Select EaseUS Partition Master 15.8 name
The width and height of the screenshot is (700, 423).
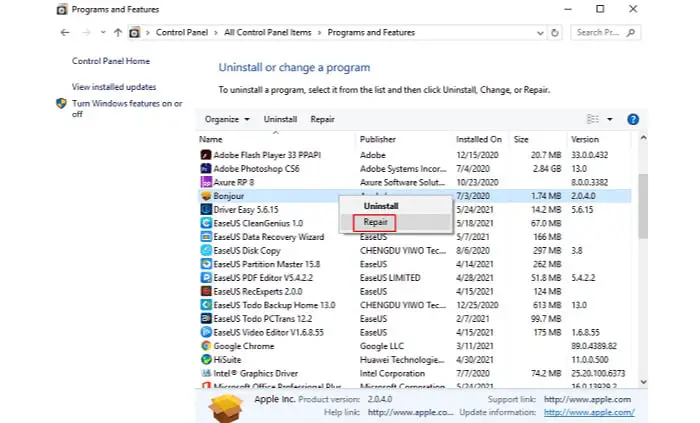coord(267,264)
